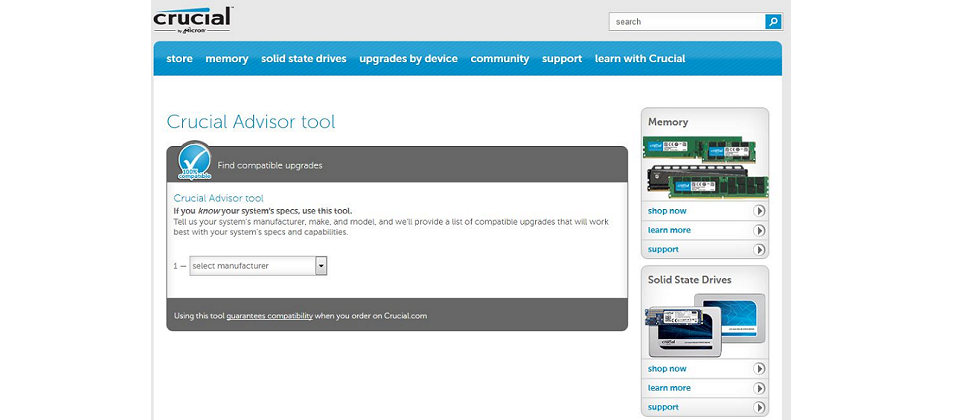Open the store menu
960x420 pixels.
179,59
